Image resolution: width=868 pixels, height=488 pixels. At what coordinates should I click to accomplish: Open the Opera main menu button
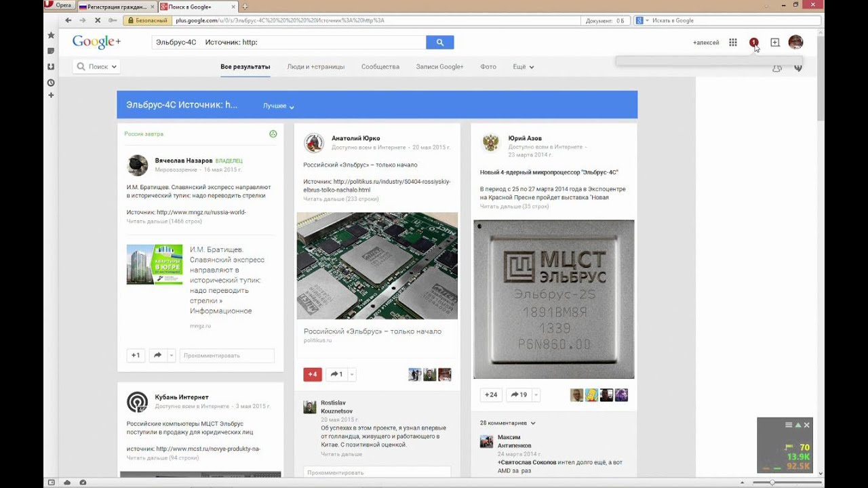pyautogui.click(x=59, y=5)
